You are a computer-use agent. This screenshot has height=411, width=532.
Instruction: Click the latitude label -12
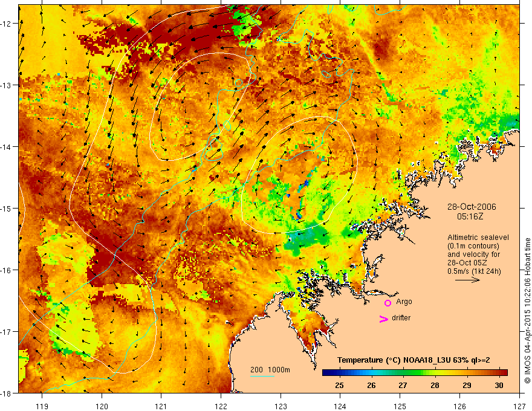click(x=6, y=24)
